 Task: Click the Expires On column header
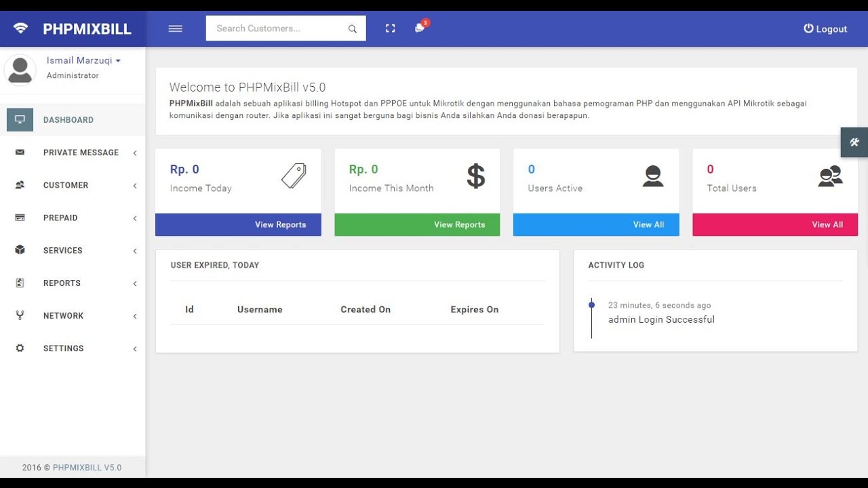[475, 309]
